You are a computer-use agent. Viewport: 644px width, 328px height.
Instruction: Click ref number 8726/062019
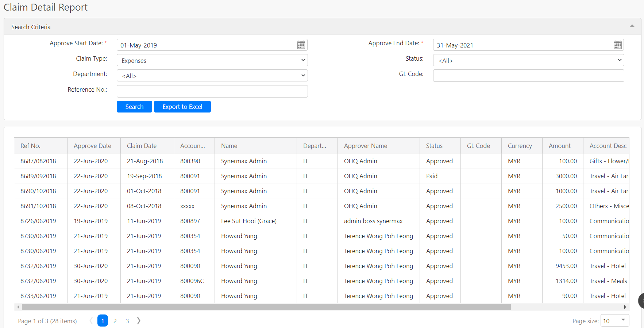(x=38, y=221)
